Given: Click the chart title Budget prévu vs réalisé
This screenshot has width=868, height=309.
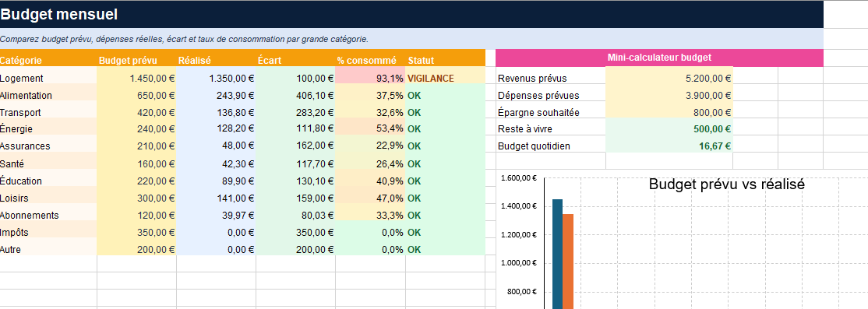Looking at the screenshot, I should pos(726,184).
